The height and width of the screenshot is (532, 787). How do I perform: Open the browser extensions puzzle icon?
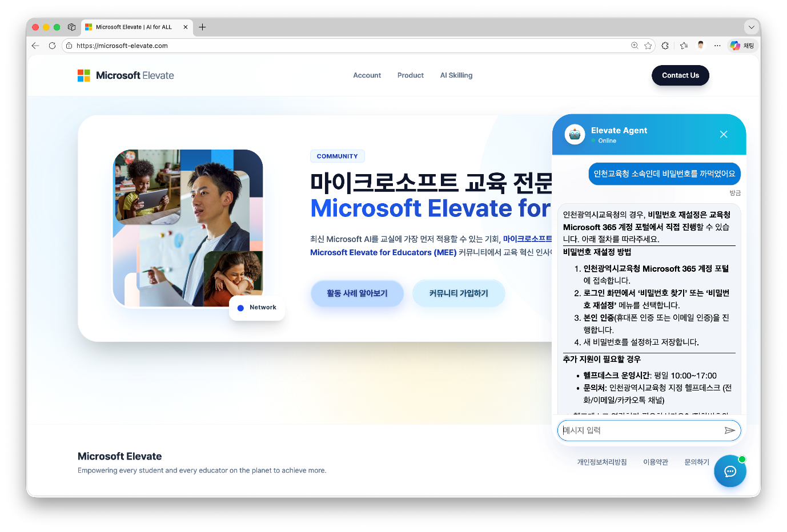click(665, 46)
